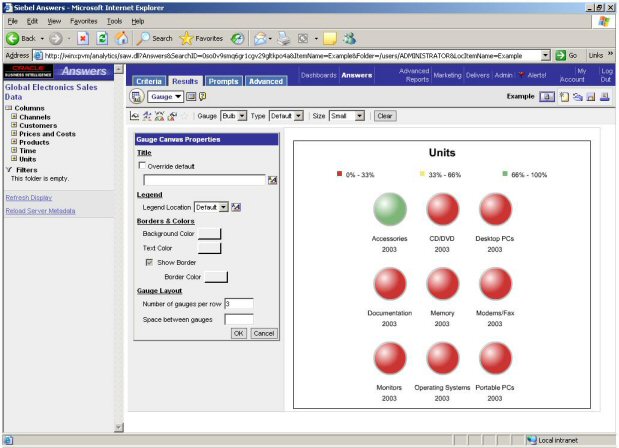Switch to the Prompts tab
This screenshot has height=448, width=619.
click(x=223, y=81)
